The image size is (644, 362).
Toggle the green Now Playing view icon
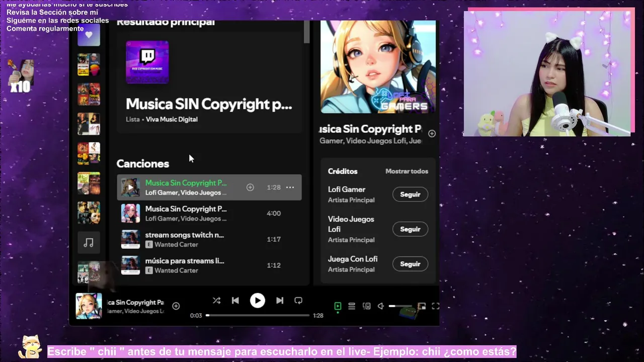tap(338, 306)
